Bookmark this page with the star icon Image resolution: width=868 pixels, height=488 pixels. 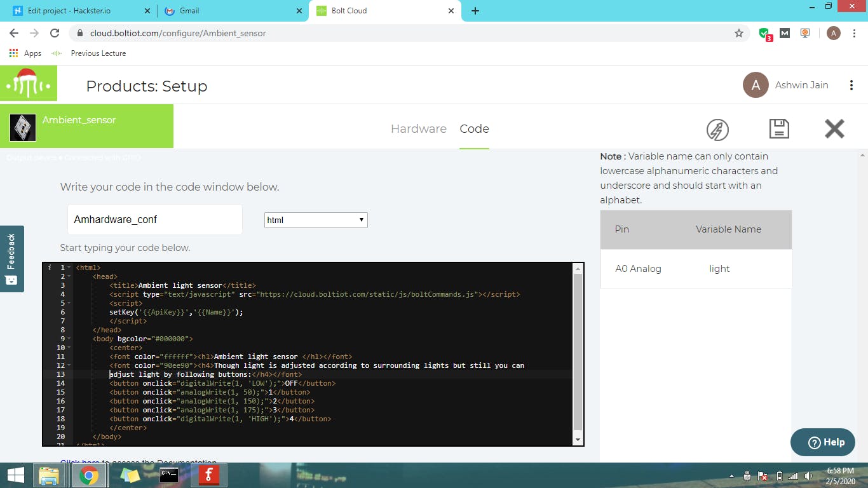tap(738, 33)
